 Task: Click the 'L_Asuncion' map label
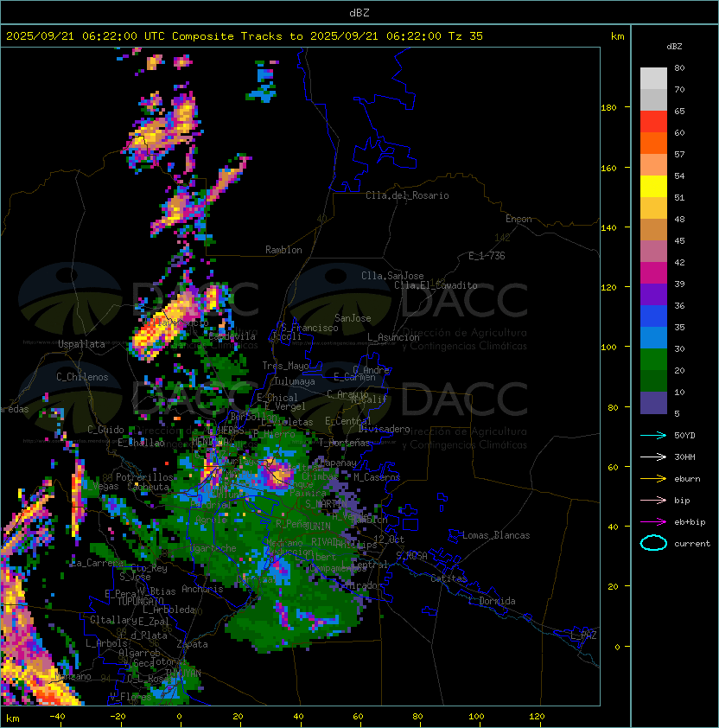tap(393, 337)
